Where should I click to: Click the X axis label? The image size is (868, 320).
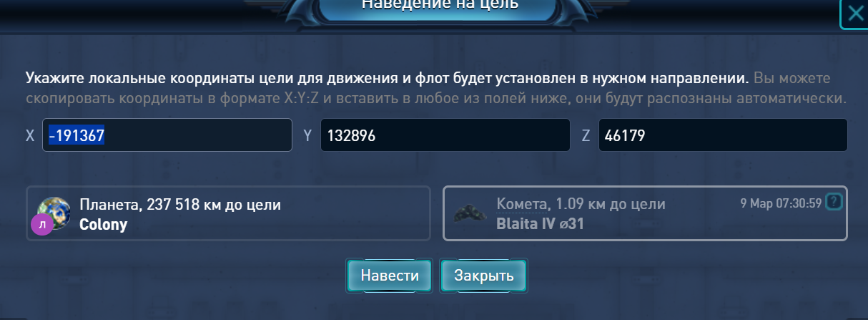tap(30, 135)
